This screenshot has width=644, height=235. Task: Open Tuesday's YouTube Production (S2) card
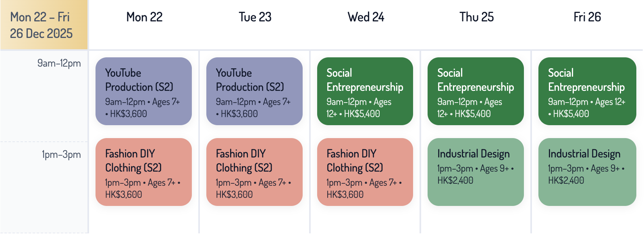click(x=254, y=91)
